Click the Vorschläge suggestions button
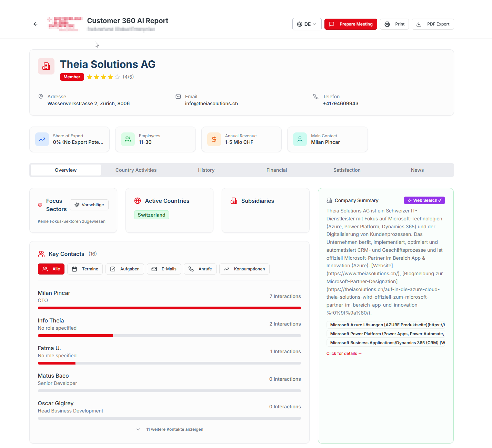The image size is (492, 448). (x=89, y=205)
